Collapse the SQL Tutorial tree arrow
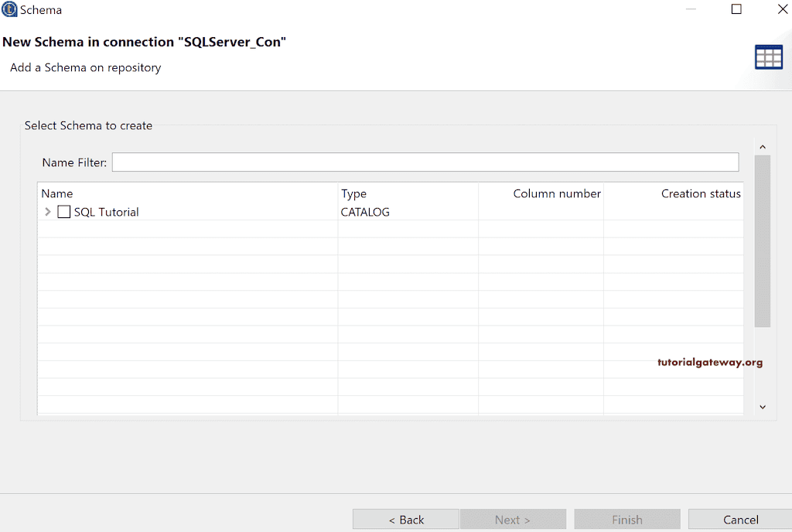 (47, 211)
